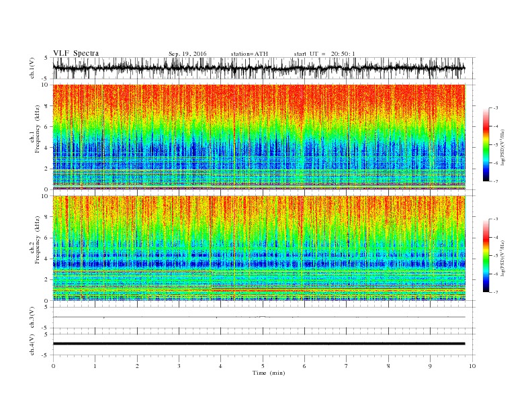Viewport: 532px width, 411px height.
Task: Click the "station=ATH" header label
Action: click(x=249, y=54)
